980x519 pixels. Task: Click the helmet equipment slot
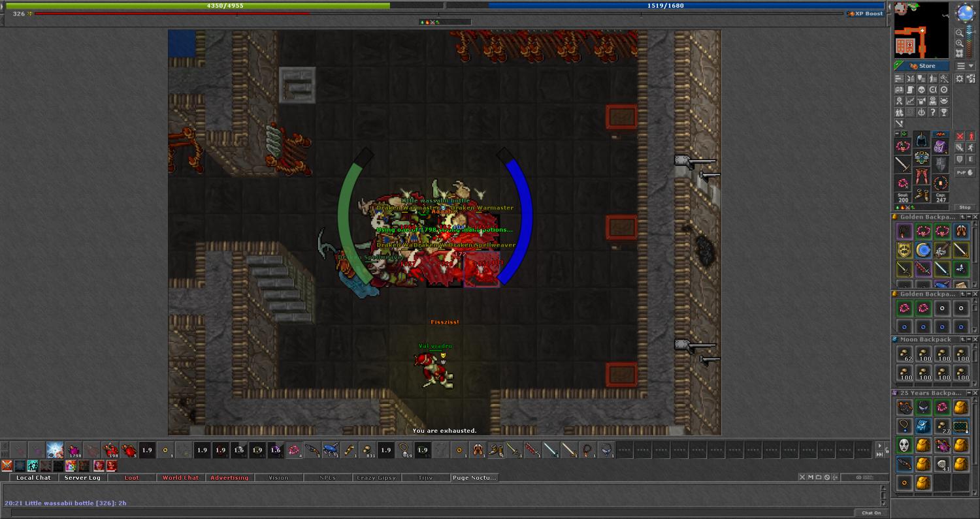coord(921,140)
